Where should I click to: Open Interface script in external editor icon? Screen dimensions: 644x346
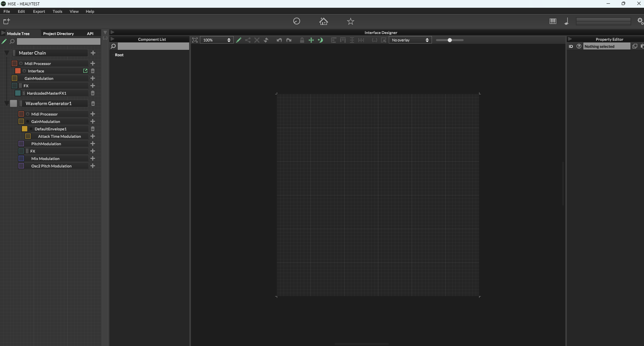click(85, 71)
